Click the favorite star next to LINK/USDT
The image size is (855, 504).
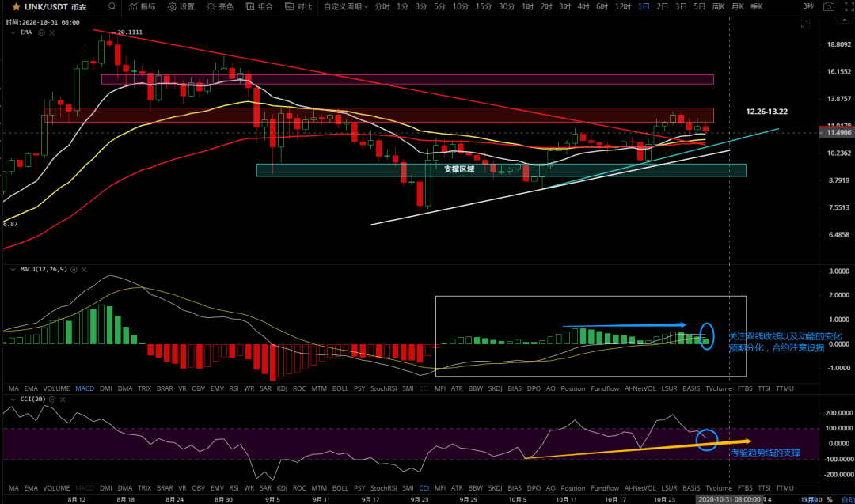[16, 7]
